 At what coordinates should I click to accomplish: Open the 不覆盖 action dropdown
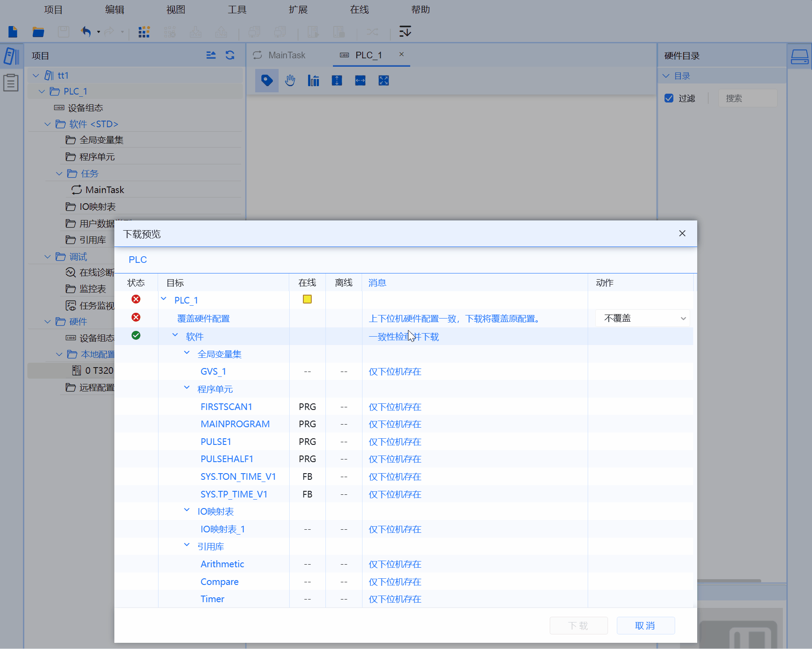click(x=642, y=319)
